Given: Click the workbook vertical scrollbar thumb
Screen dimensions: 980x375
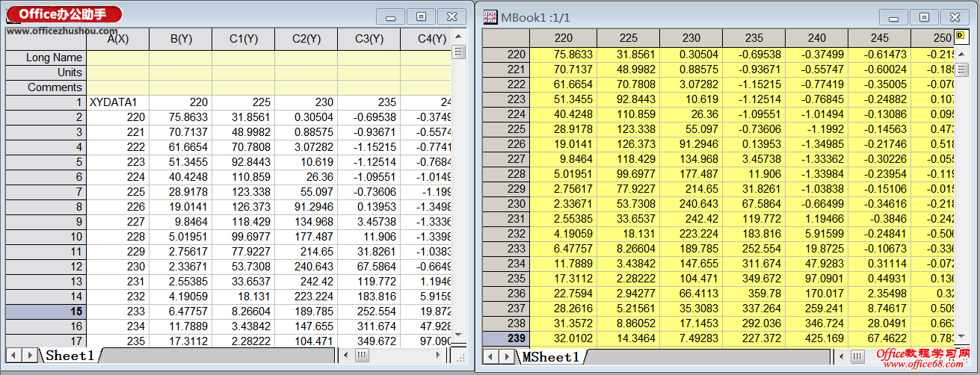Looking at the screenshot, I should [x=458, y=52].
